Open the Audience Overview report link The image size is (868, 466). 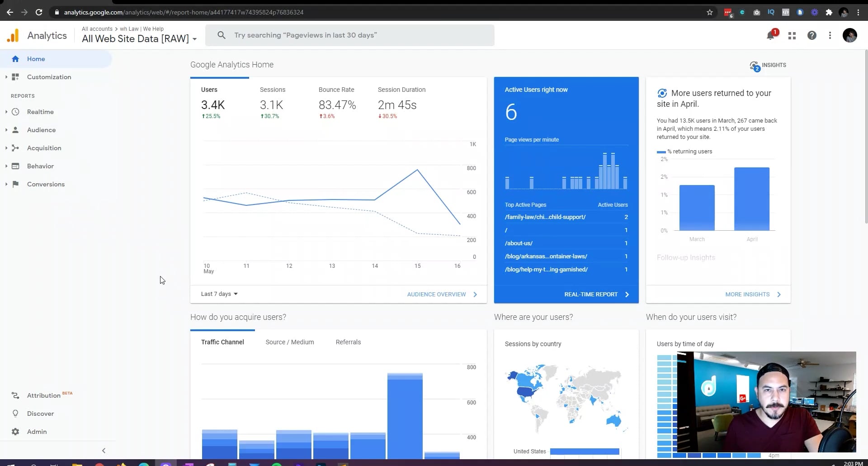[x=442, y=295]
